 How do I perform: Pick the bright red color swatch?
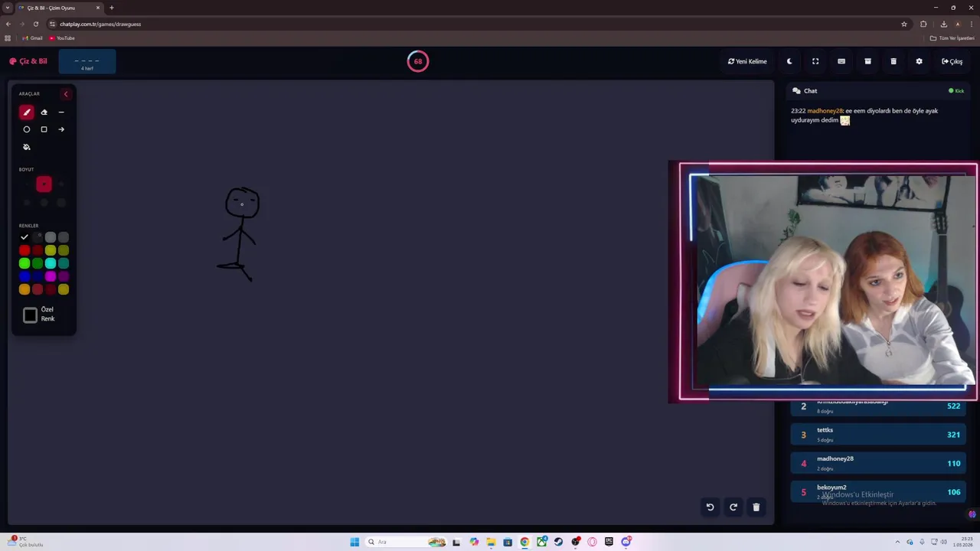point(24,250)
